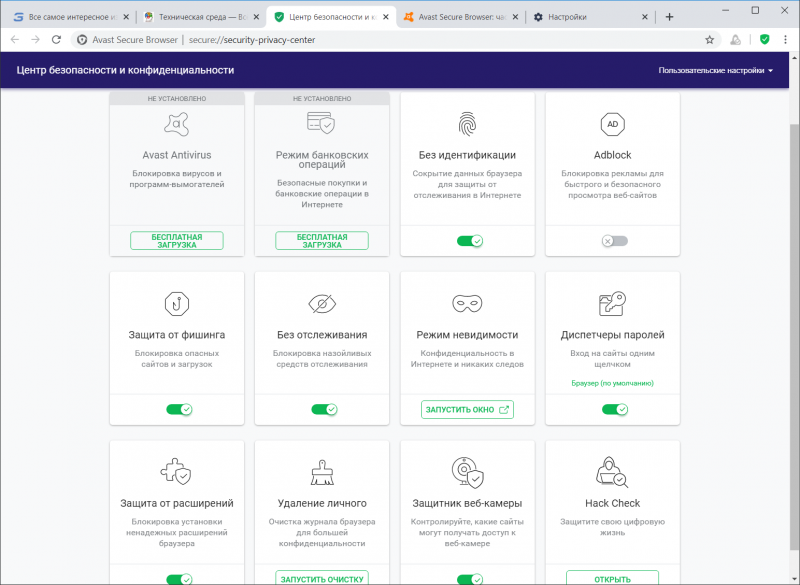Disable the Без идентификации toggle

470,241
